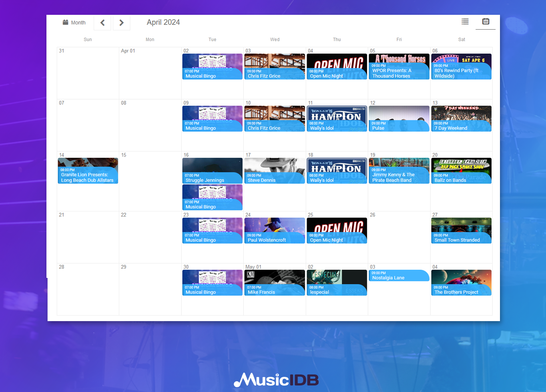Open Ballz on Bands event
This screenshot has width=546, height=392.
[x=462, y=171]
